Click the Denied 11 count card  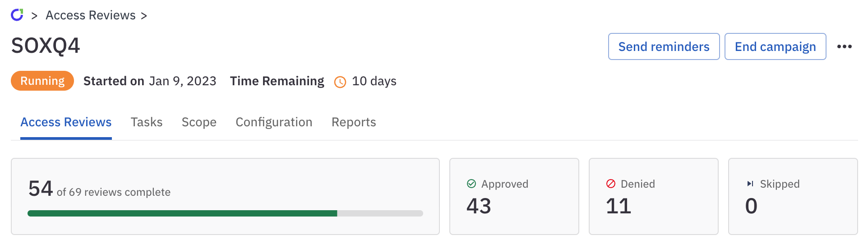(x=653, y=197)
